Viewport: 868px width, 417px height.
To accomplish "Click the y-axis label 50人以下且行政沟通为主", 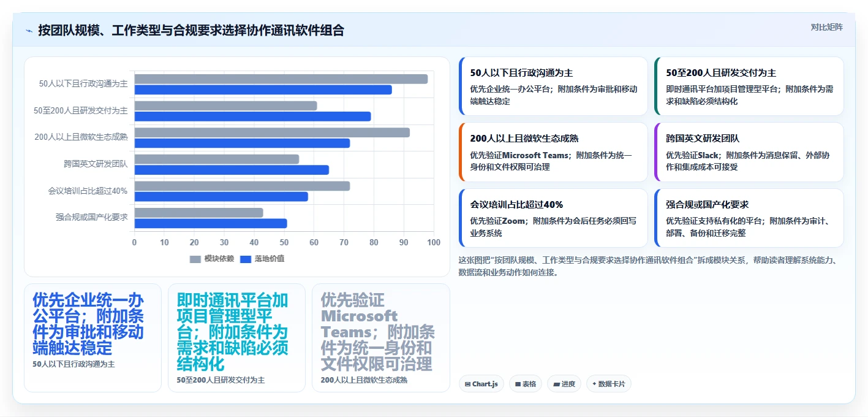I will [83, 84].
